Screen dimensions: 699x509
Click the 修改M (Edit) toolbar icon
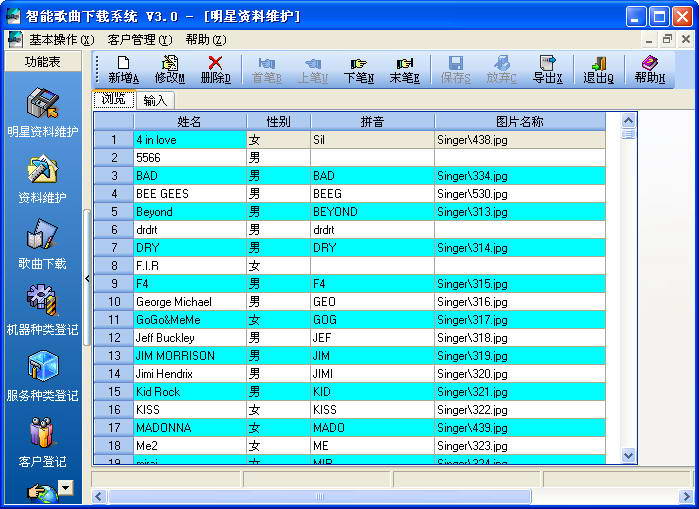[x=169, y=63]
